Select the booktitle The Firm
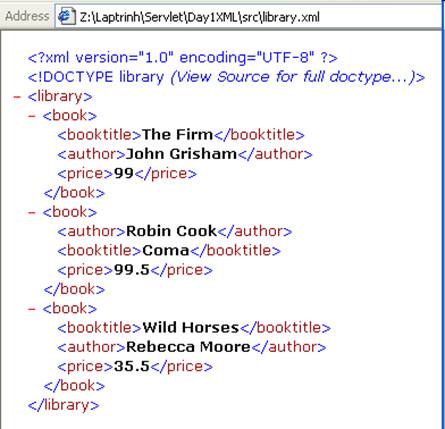 (177, 135)
